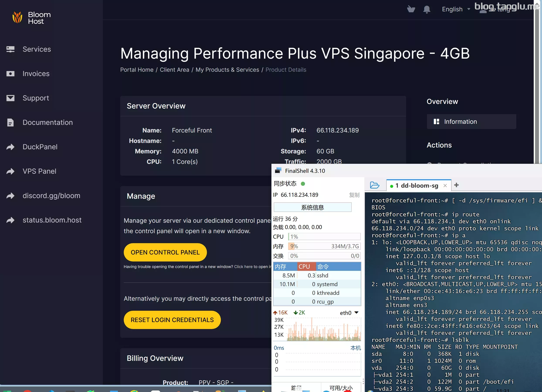The image size is (542, 392).
Task: Sort processes by CPU column
Action: 307,266
